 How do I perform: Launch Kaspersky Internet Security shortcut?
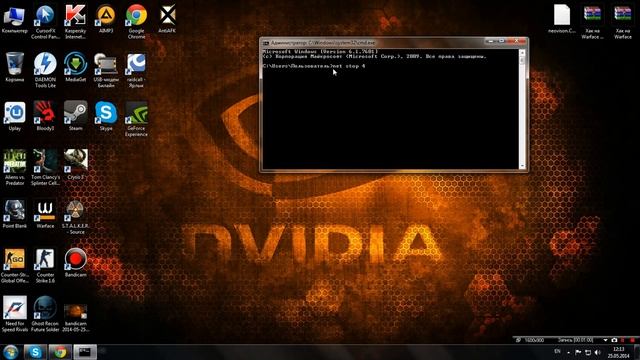coord(76,22)
